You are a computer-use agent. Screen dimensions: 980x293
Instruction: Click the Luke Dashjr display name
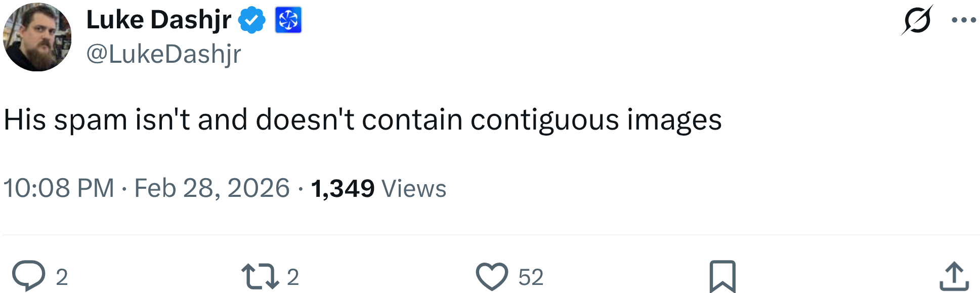pyautogui.click(x=158, y=20)
